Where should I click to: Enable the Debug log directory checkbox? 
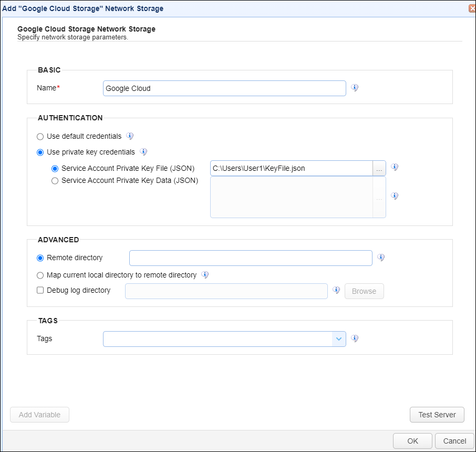click(40, 290)
